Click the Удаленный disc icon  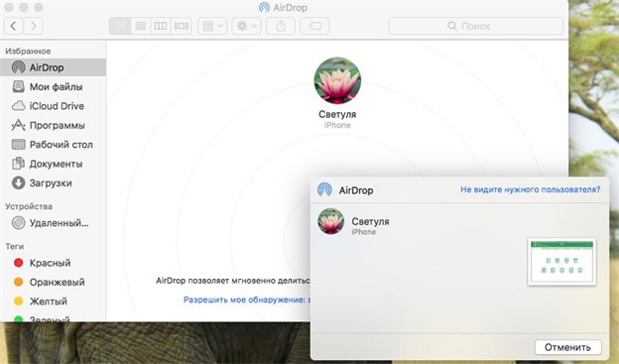(x=18, y=223)
